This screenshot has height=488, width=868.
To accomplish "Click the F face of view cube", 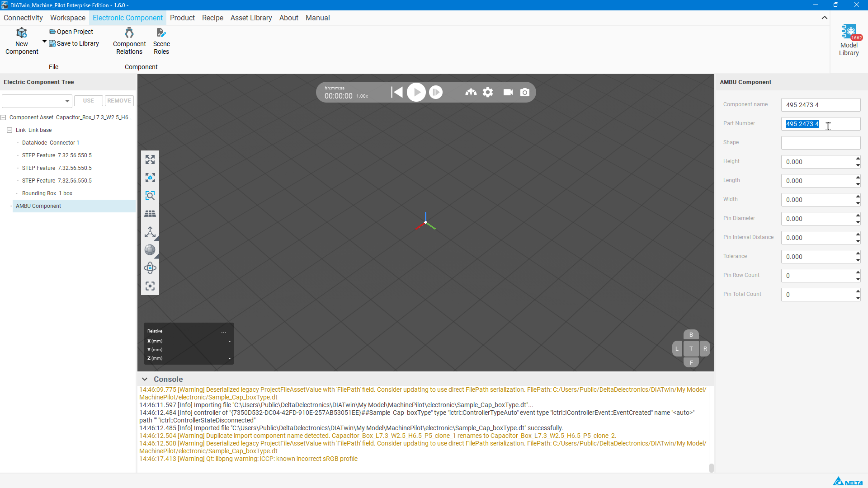I will pos(691,362).
